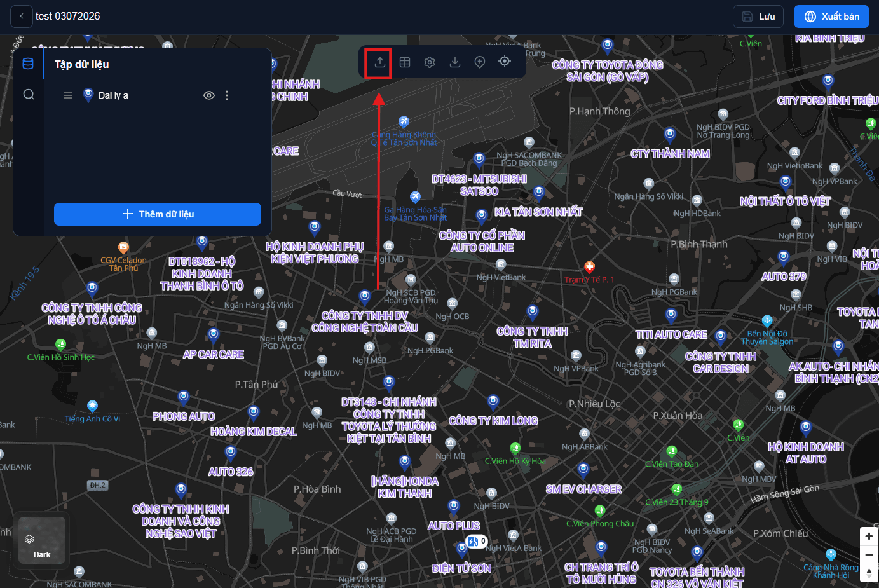
Task: Click the HOÀNG KIM DECAL marker pin
Action: click(x=254, y=413)
